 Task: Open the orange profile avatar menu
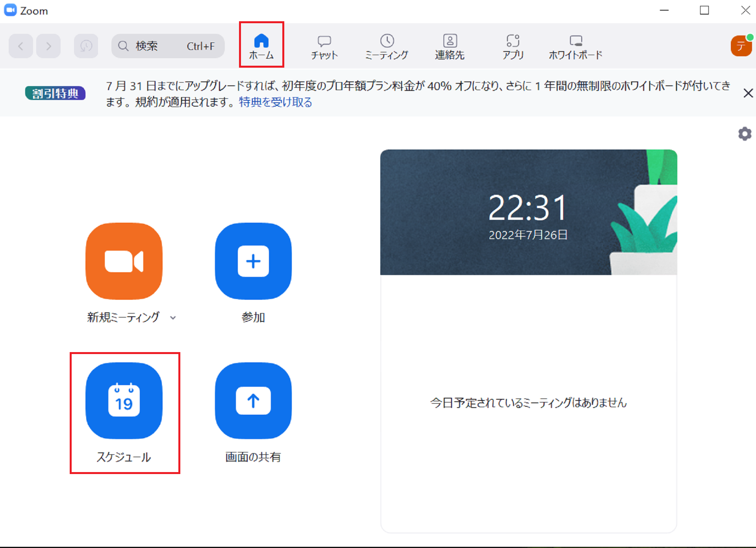[x=741, y=46]
